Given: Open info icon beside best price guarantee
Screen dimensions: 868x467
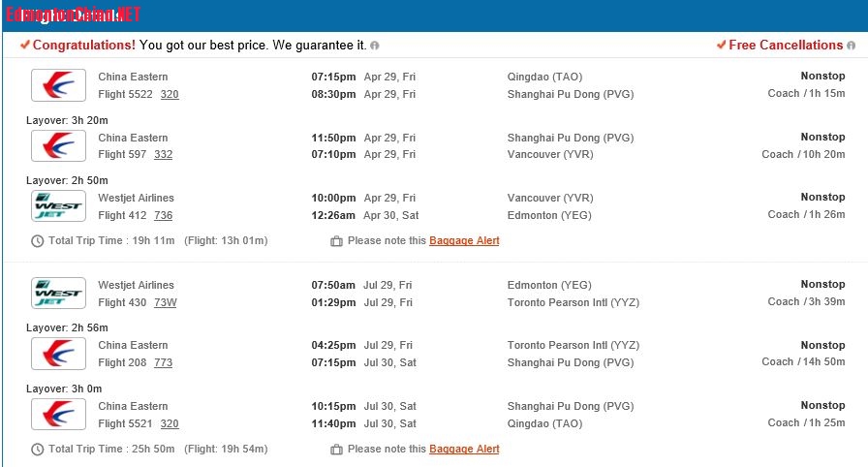Looking at the screenshot, I should pos(375,46).
